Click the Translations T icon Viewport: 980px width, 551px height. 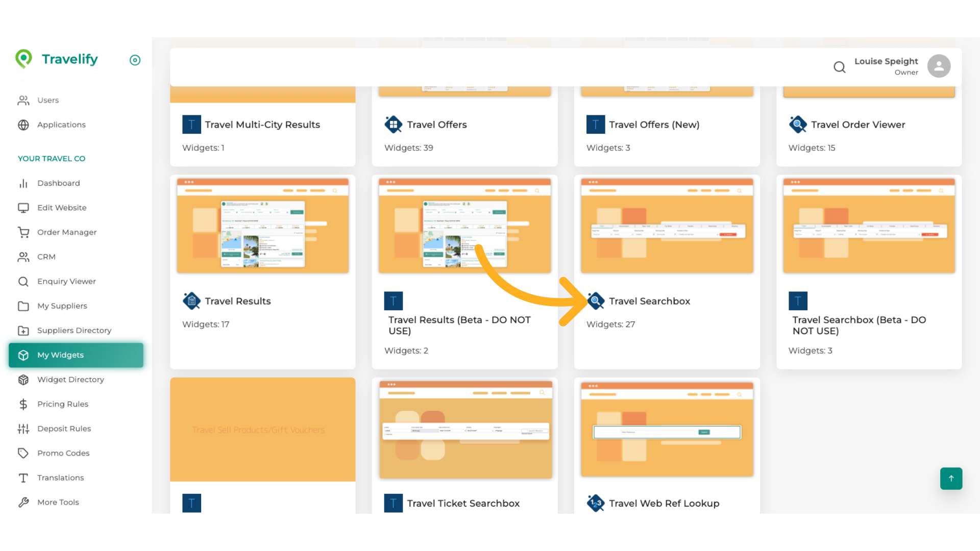pyautogui.click(x=23, y=478)
